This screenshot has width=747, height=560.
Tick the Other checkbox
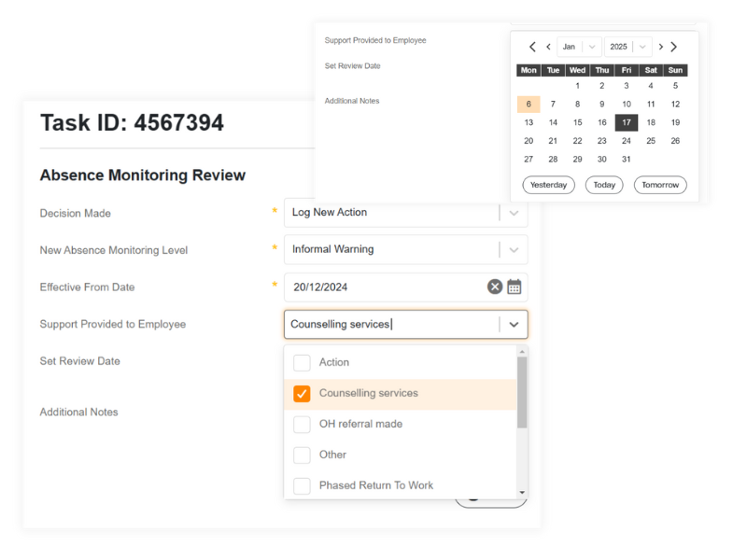point(302,455)
